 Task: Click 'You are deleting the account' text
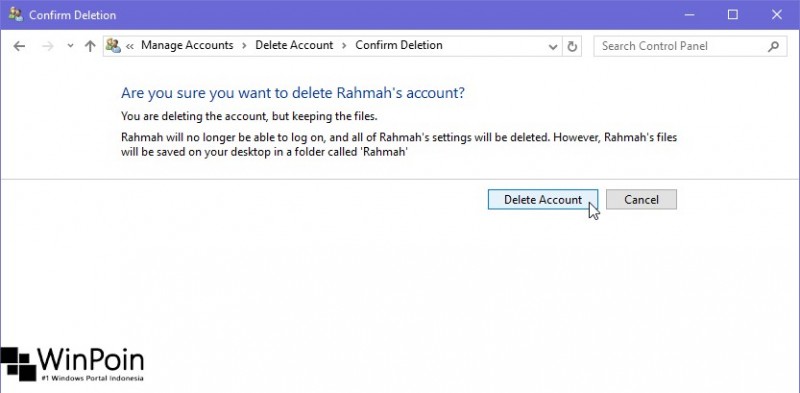pos(249,116)
